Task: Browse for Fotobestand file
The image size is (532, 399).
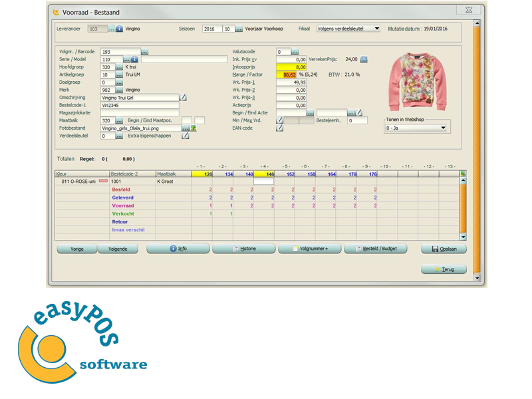Action: coord(186,128)
